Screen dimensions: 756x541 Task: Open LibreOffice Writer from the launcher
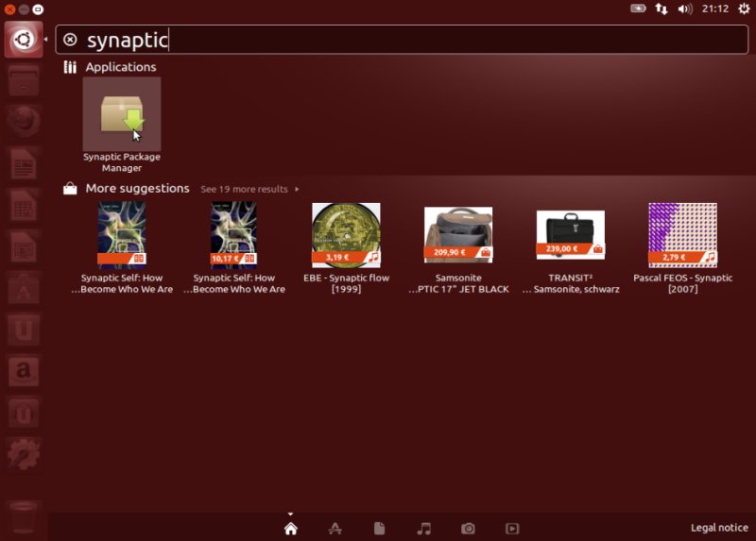click(x=23, y=163)
